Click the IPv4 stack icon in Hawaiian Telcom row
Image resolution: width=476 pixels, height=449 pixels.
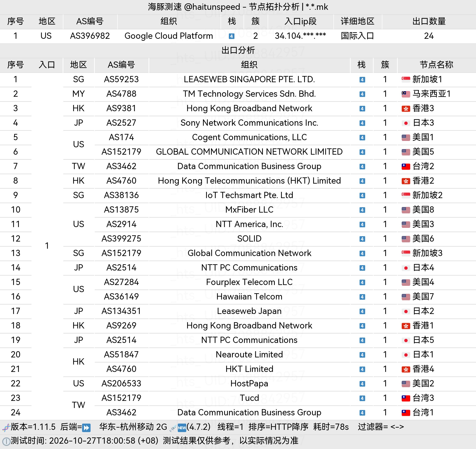coord(362,297)
